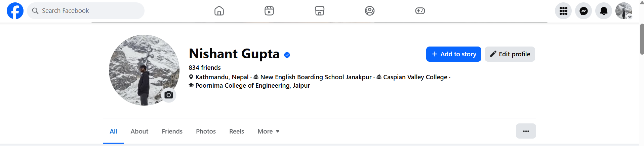The width and height of the screenshot is (644, 146).
Task: Open the three-dots profile options menu
Action: pos(526,131)
